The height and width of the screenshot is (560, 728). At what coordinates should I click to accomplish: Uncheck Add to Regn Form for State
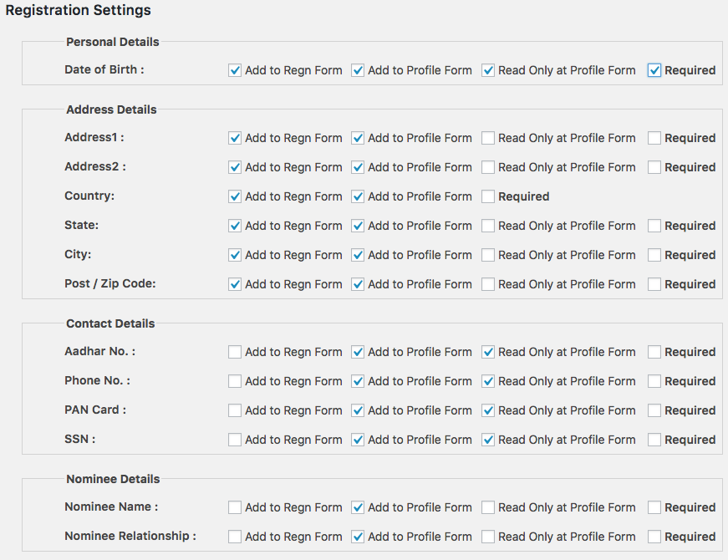(235, 226)
